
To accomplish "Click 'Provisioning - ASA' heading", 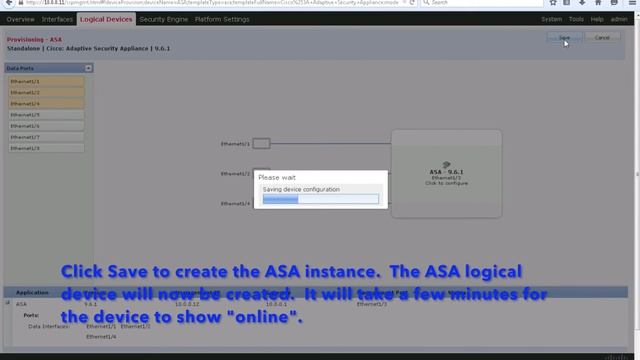I will pos(34,40).
